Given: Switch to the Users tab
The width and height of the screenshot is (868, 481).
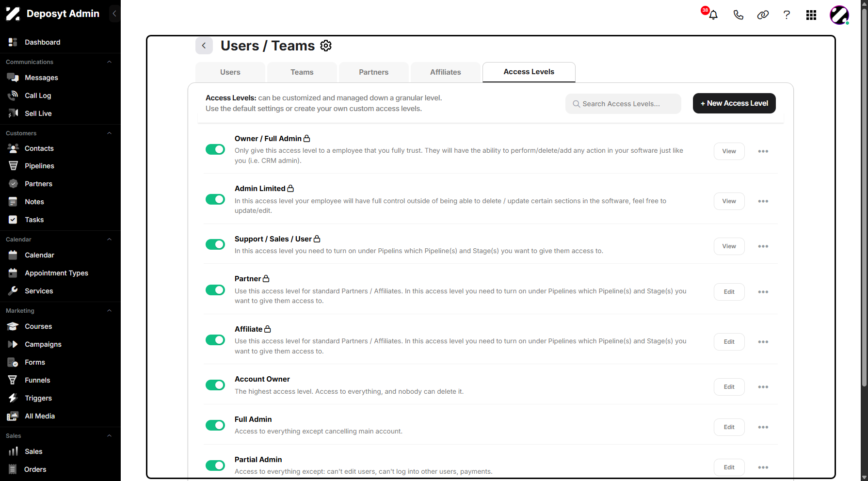Looking at the screenshot, I should coord(230,72).
